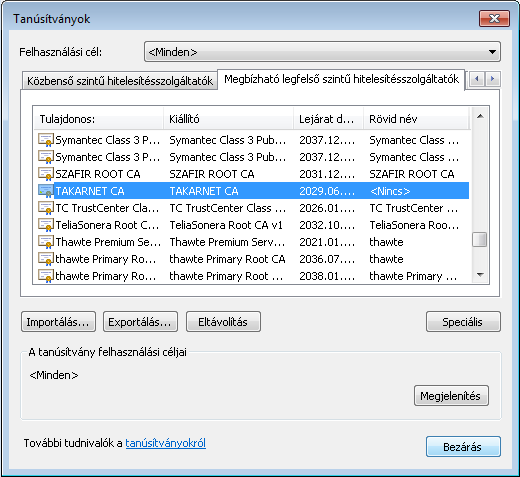
Task: Click the 2026.01.... expiry cell
Action: (x=327, y=208)
